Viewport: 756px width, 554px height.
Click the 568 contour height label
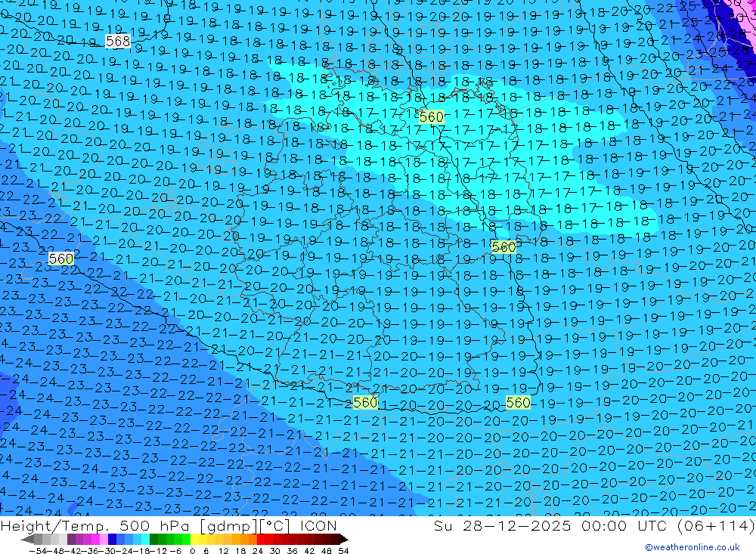pos(118,42)
